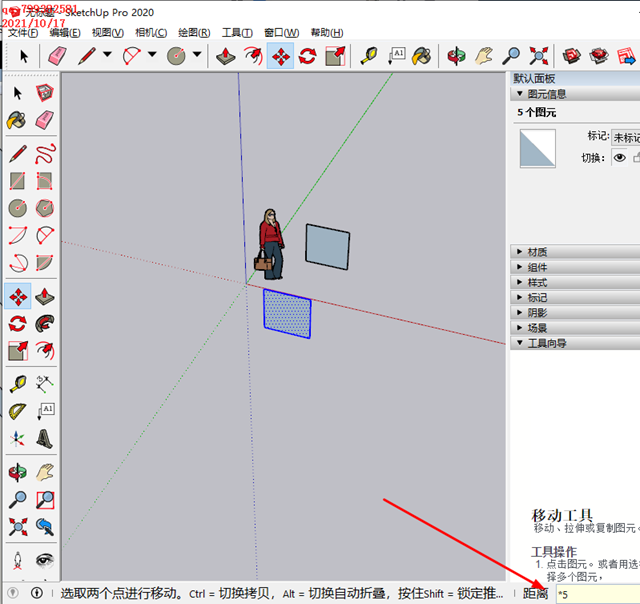Click Zoom Extents in top toolbar
640x604 pixels.
coord(538,56)
